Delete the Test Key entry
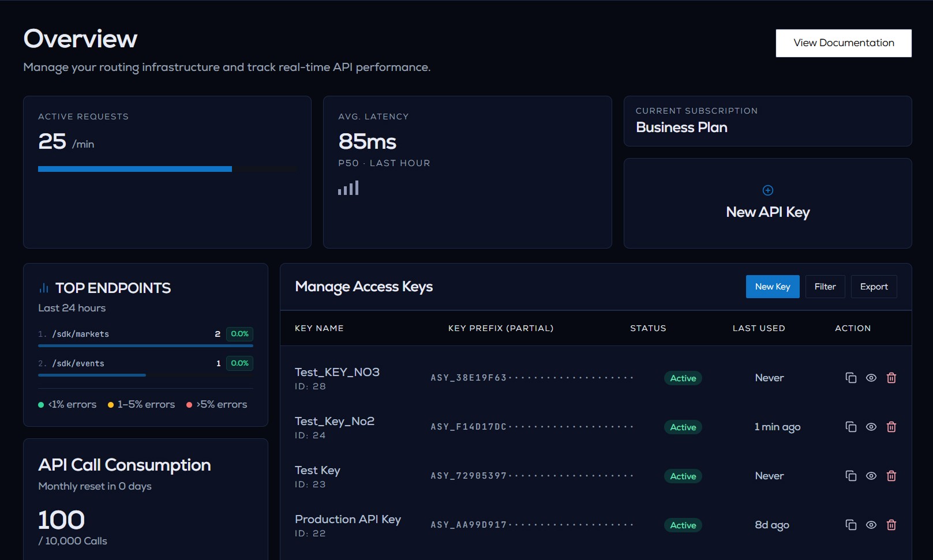Viewport: 933px width, 560px height. (x=891, y=476)
